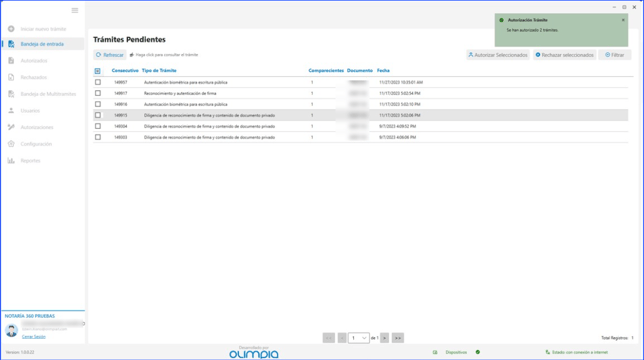Click Autorizar Seleccionados button
Image resolution: width=644 pixels, height=360 pixels.
pyautogui.click(x=498, y=55)
